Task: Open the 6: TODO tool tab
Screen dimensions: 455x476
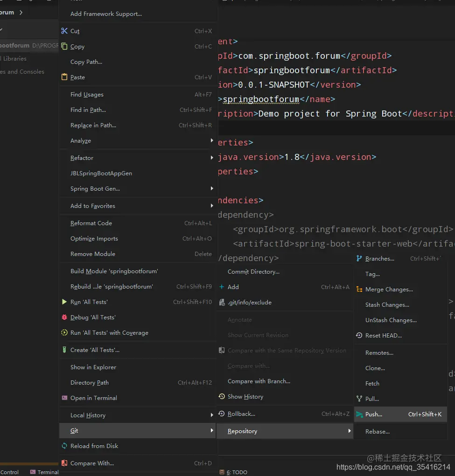Action: click(233, 472)
